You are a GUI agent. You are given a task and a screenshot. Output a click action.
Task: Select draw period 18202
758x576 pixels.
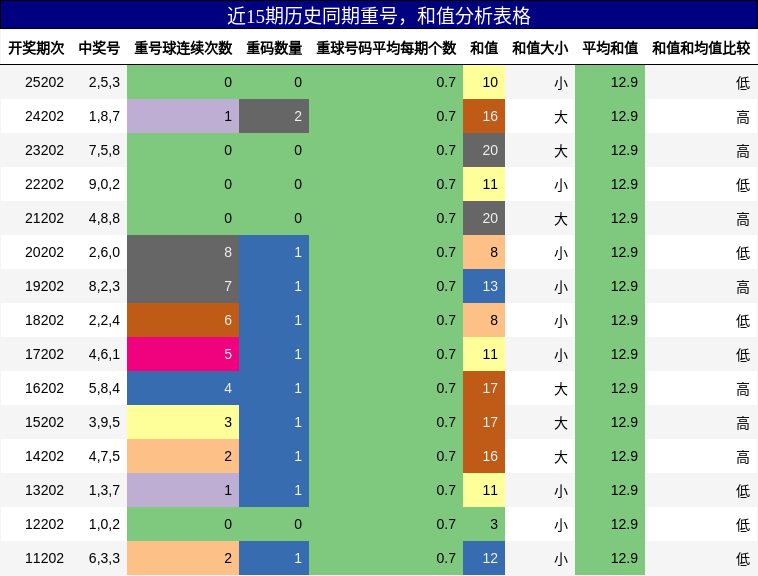click(x=44, y=320)
